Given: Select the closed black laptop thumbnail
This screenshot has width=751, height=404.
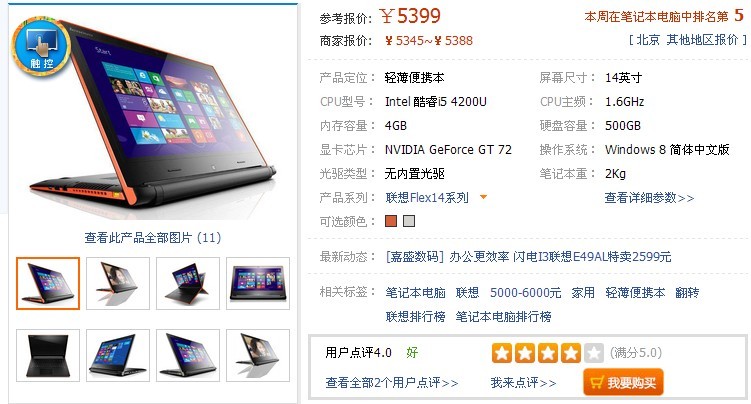Looking at the screenshot, I should [x=48, y=355].
